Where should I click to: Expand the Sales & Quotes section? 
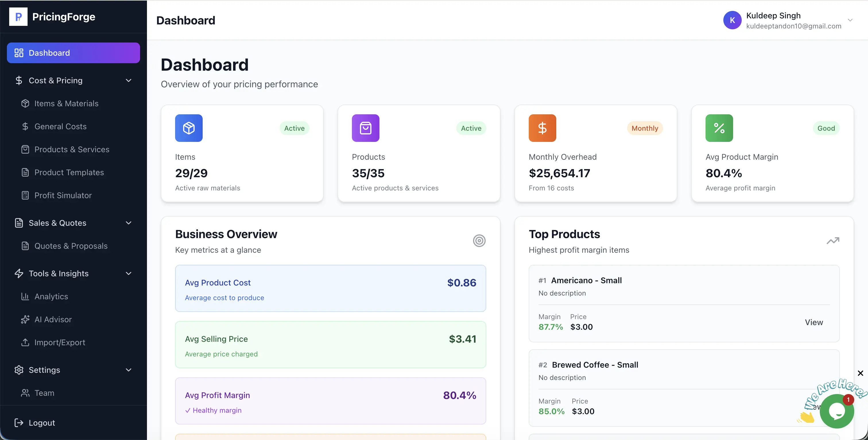[x=128, y=223]
